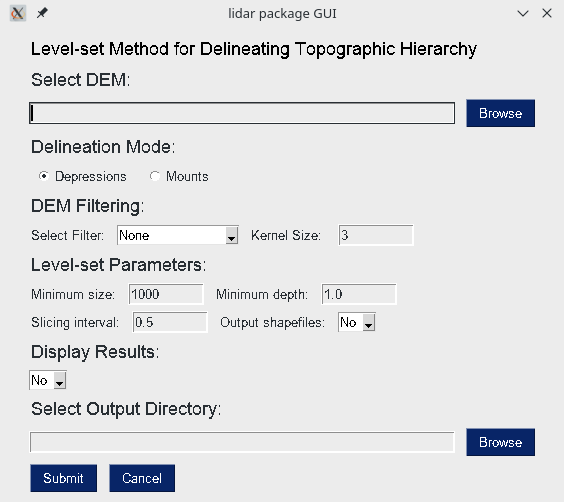Image resolution: width=564 pixels, height=502 pixels.
Task: Click the Minimum depth field
Action: [x=359, y=294]
